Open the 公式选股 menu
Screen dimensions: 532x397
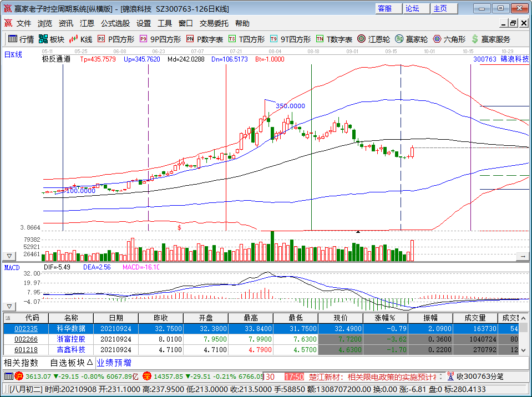point(115,23)
